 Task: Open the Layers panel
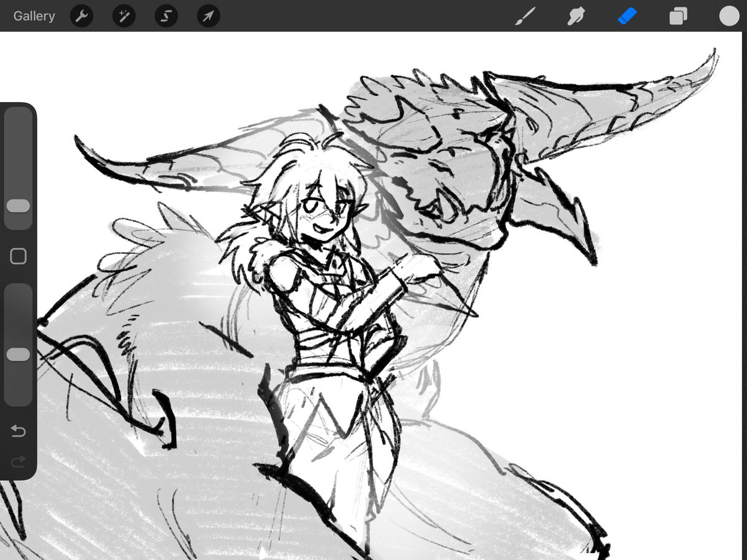coord(678,16)
